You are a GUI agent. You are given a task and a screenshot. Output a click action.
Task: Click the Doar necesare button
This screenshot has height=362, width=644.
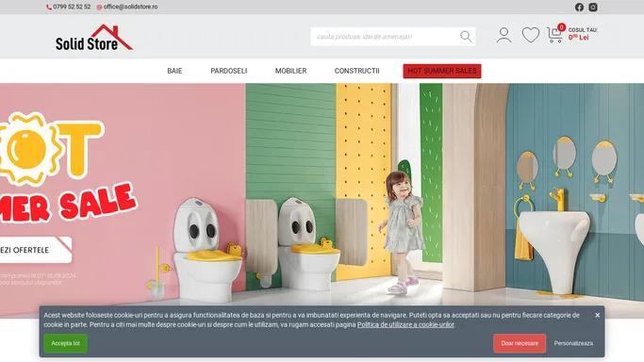click(x=520, y=343)
